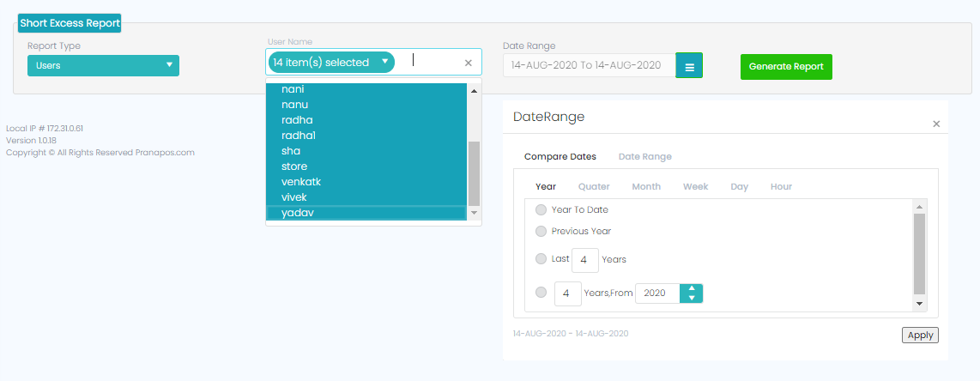
Task: Click the date range menu icon button
Action: [689, 66]
